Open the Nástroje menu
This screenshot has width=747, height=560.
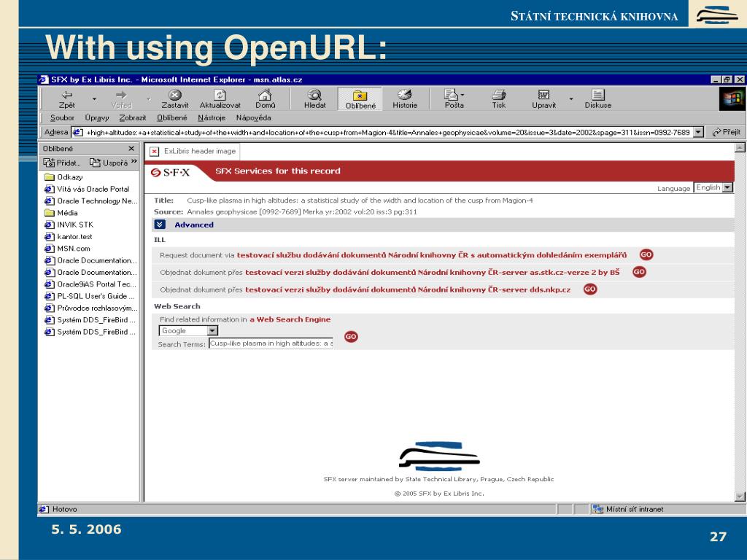pyautogui.click(x=212, y=117)
